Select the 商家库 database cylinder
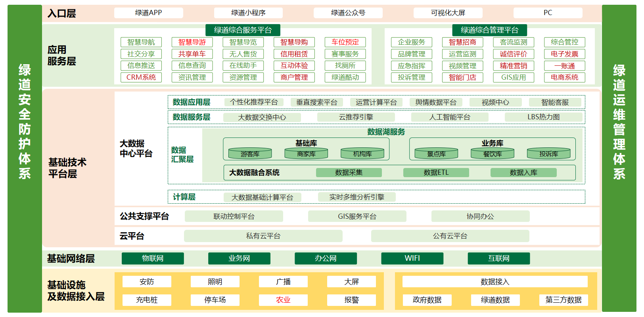The height and width of the screenshot is (317, 644). click(x=306, y=153)
